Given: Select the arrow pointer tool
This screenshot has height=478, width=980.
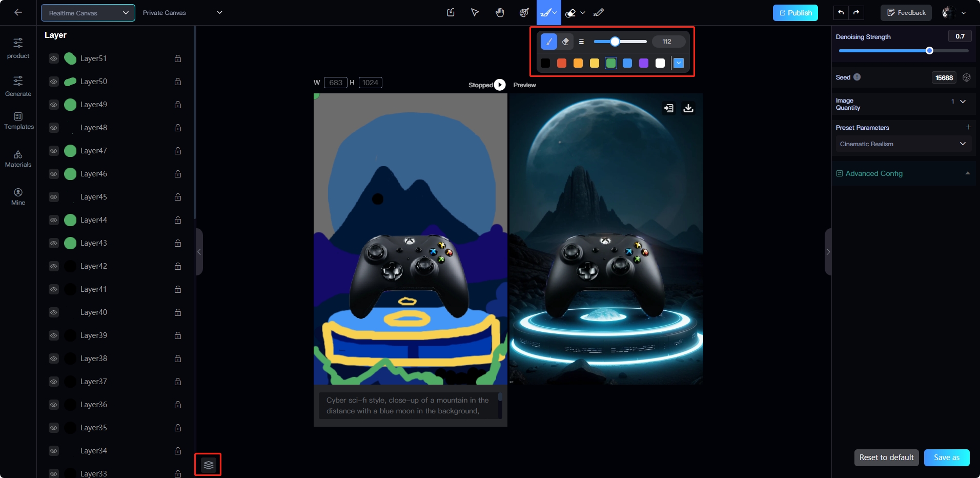Looking at the screenshot, I should [x=475, y=13].
